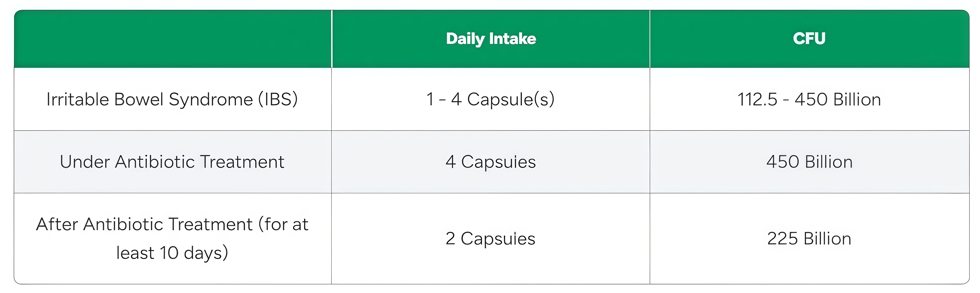Click the Daily Intake column header
The height and width of the screenshot is (293, 980).
click(x=491, y=39)
